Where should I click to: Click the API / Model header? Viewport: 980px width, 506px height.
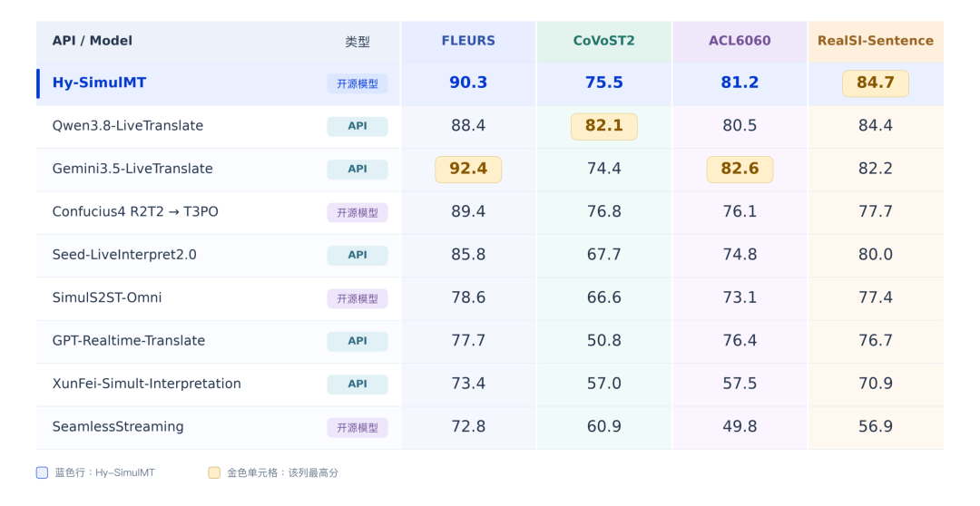coord(93,41)
